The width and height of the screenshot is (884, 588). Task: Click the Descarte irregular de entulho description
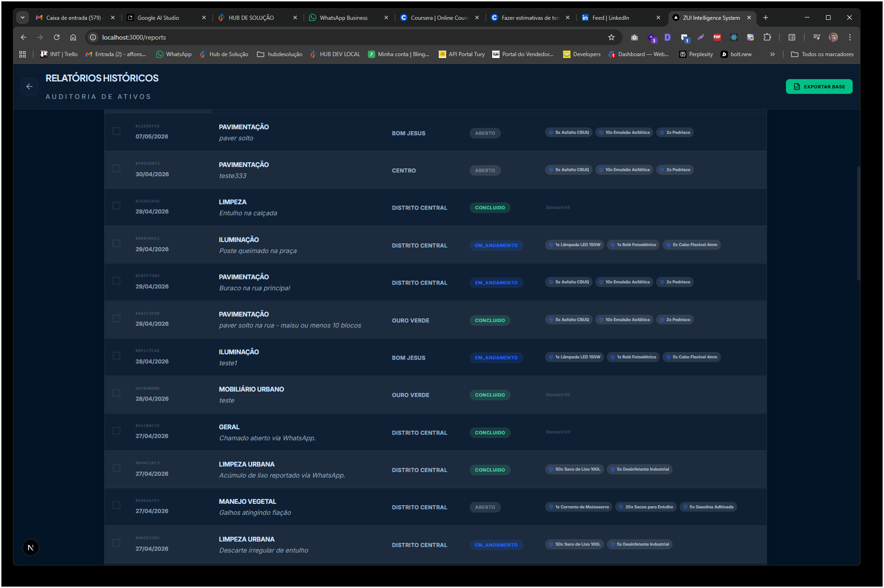coord(264,550)
